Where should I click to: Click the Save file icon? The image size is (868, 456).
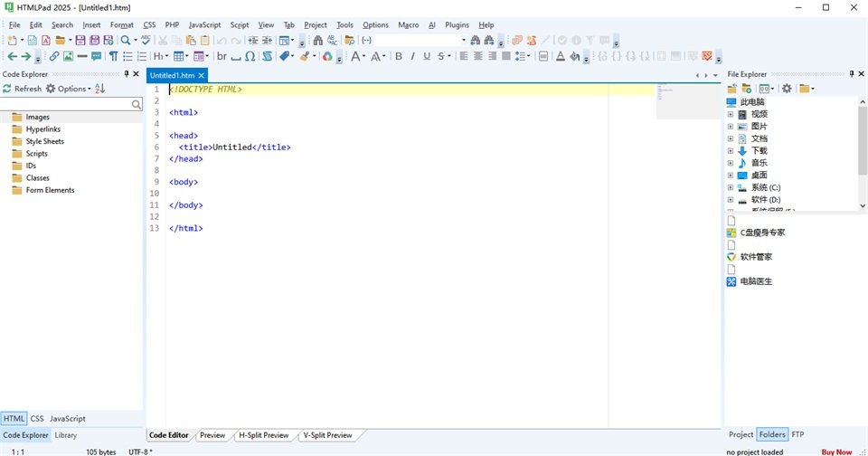80,41
